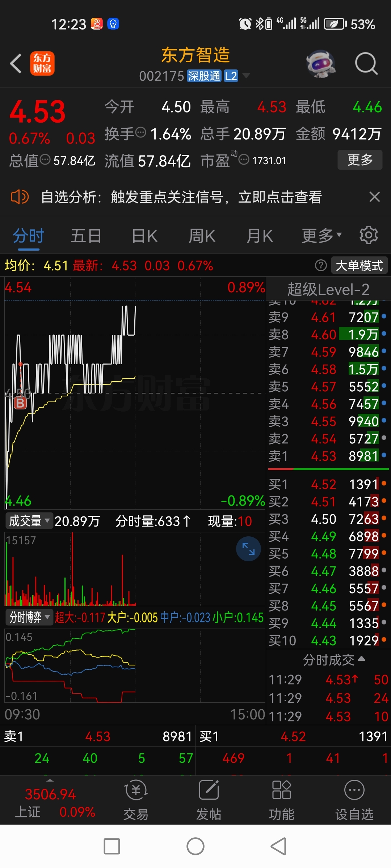Switch to 日K tab
Viewport: 391px width, 868px height.
[x=145, y=236]
